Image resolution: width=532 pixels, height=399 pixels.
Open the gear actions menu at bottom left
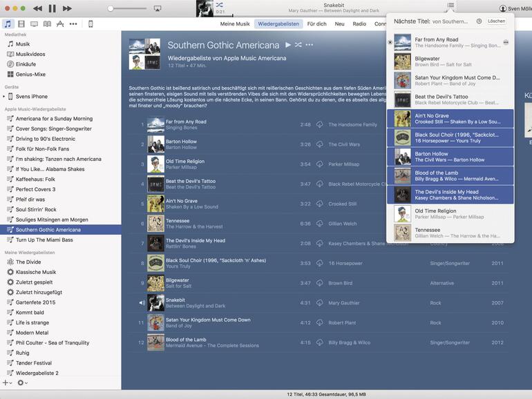pos(21,382)
